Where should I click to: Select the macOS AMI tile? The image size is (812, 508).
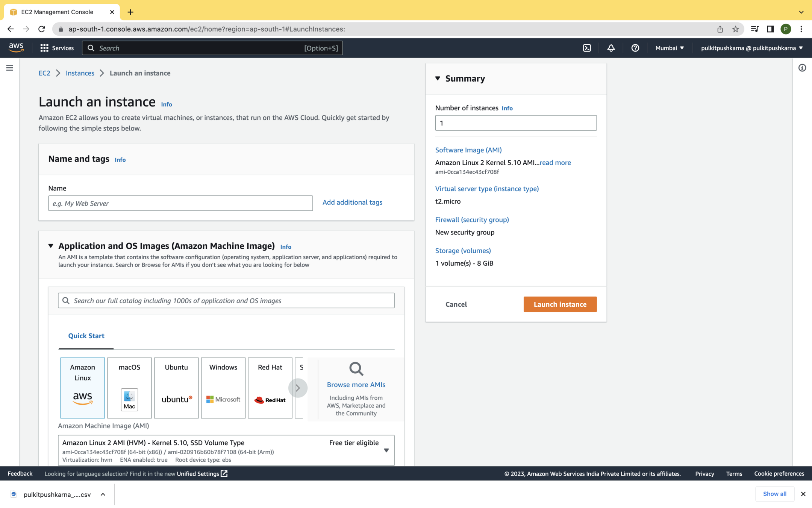coord(129,388)
